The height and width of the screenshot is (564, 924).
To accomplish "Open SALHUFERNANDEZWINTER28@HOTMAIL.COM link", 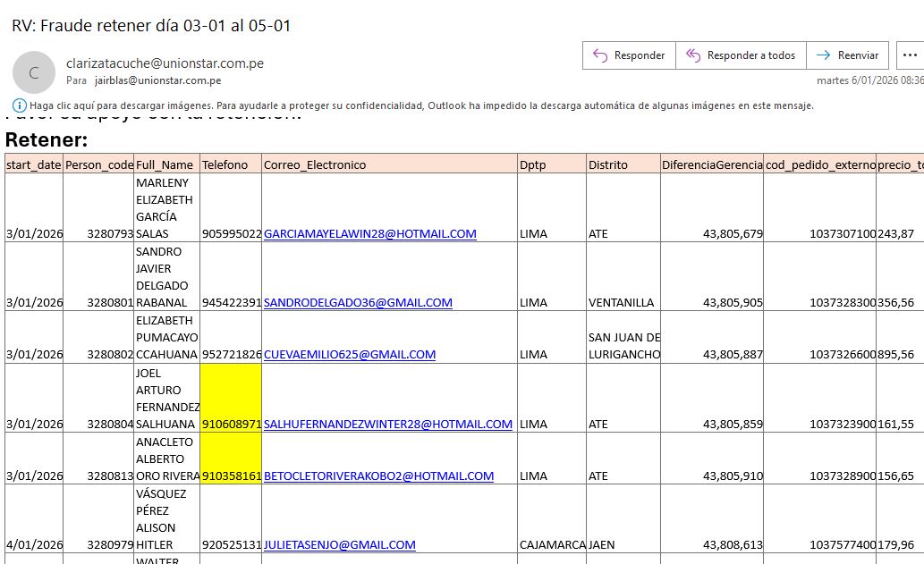I will (x=387, y=425).
